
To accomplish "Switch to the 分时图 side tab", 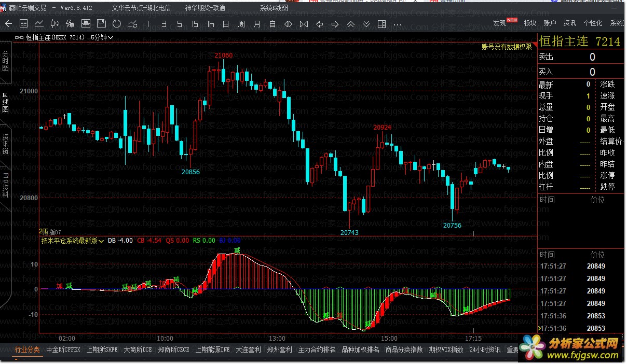I will coord(5,61).
